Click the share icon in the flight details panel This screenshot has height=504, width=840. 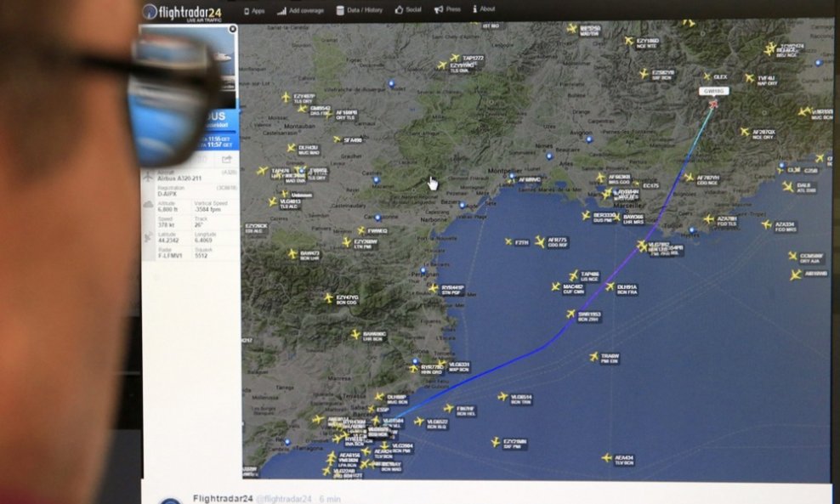coord(227,159)
